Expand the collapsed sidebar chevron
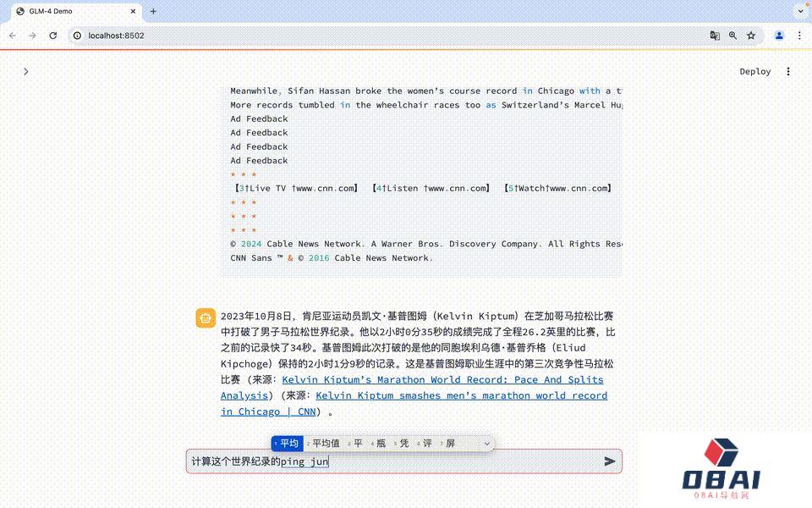The height and width of the screenshot is (508, 812). point(26,72)
